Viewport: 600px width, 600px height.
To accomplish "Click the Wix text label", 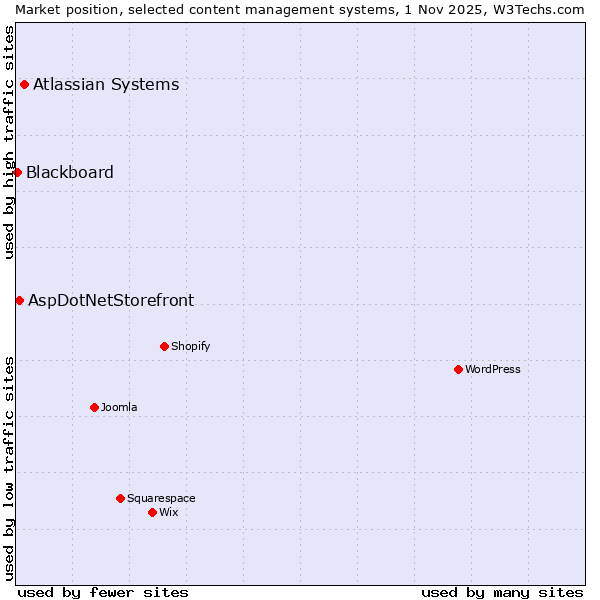I will [x=169, y=512].
